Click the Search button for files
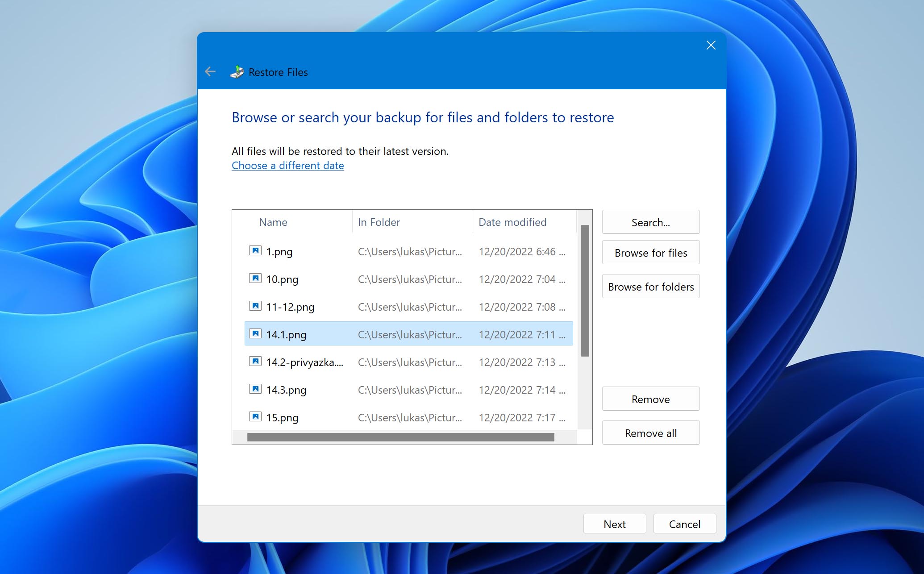Image resolution: width=924 pixels, height=574 pixels. (x=650, y=222)
